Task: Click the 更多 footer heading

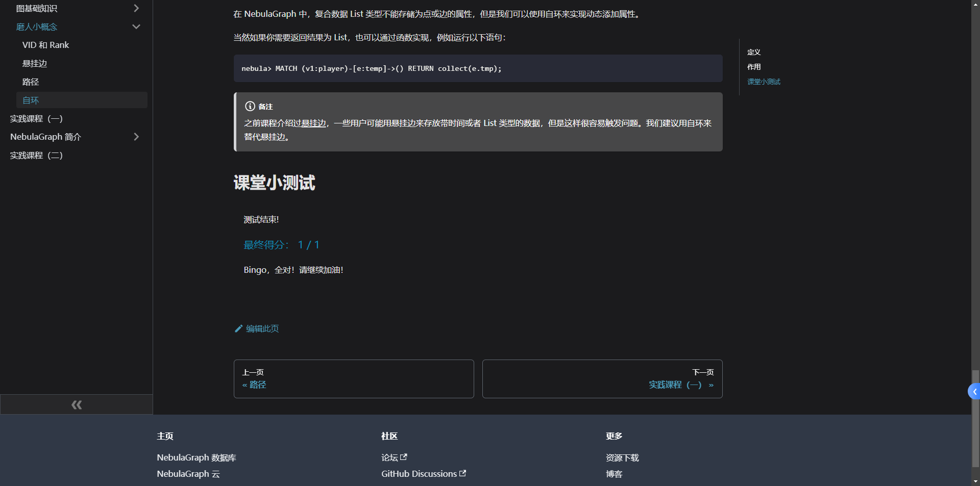Action: 614,436
